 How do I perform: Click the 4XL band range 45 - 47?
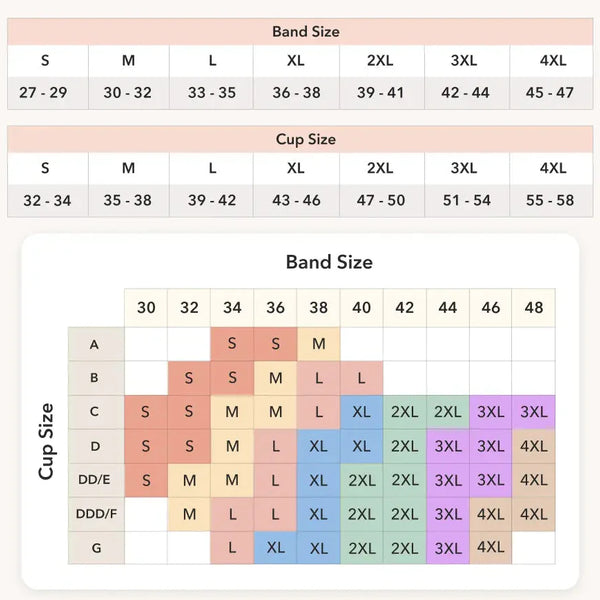click(551, 93)
